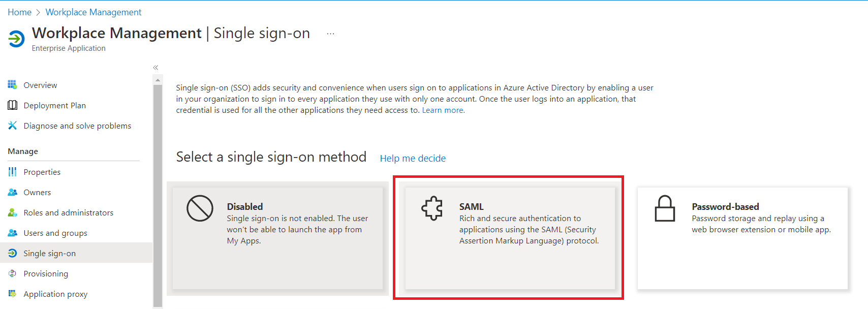The width and height of the screenshot is (868, 309).
Task: Click the Enterprise Application subtitle text
Action: tap(69, 48)
